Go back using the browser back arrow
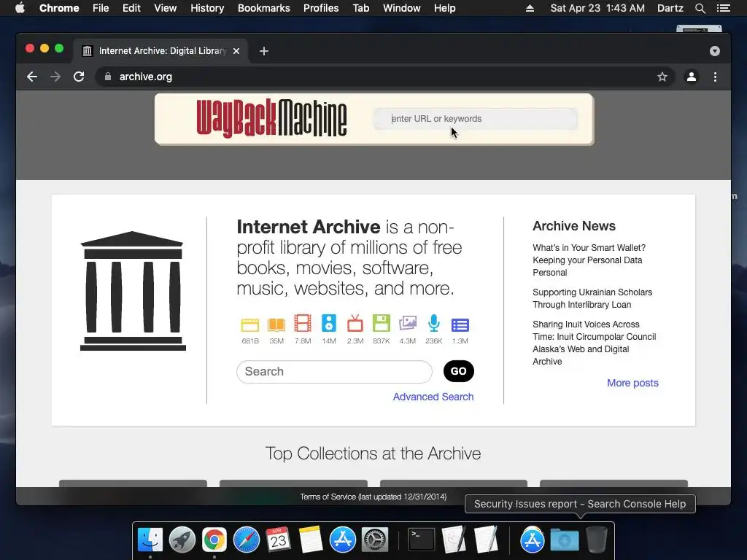The image size is (747, 560). pyautogui.click(x=32, y=77)
